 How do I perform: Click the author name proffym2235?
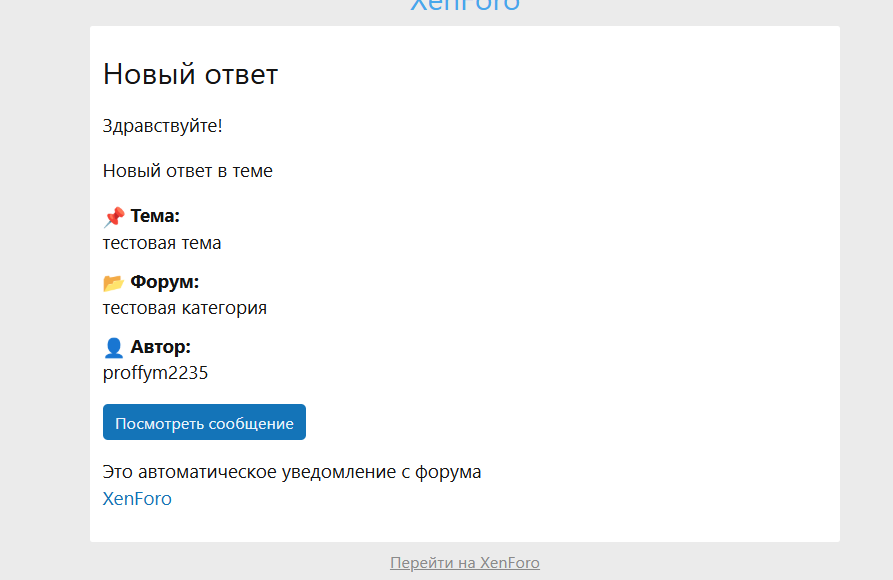click(x=155, y=373)
